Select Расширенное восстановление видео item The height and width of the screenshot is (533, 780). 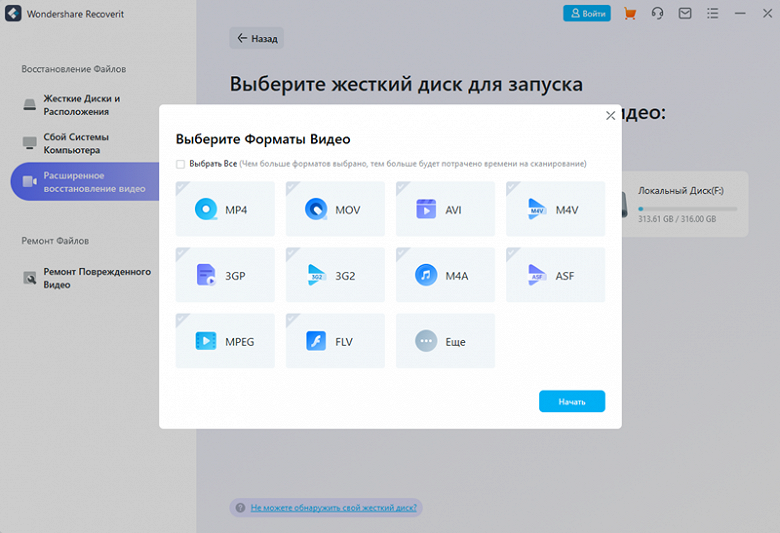86,182
